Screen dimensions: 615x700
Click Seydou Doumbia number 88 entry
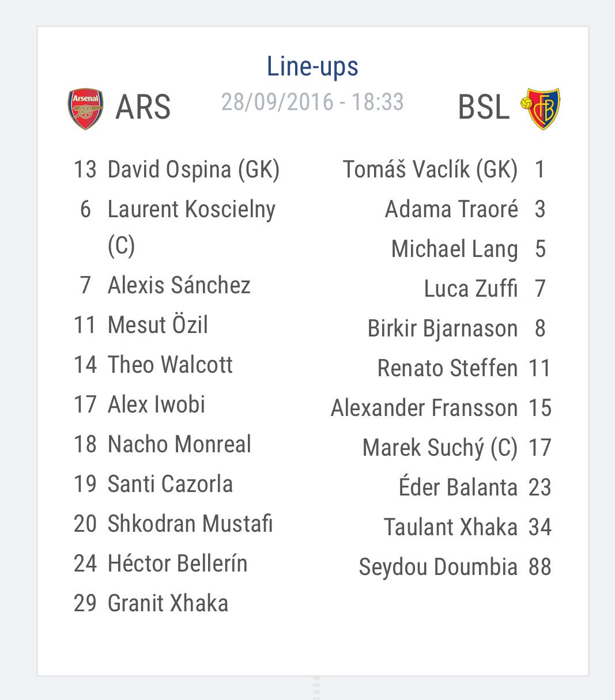[455, 567]
